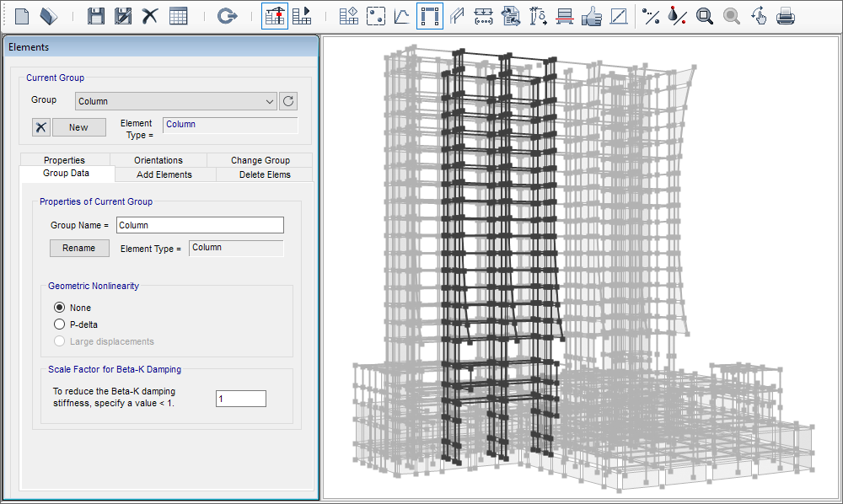Screen dimensions: 843x504
Task: Click the Save As icon with pencil
Action: (x=122, y=14)
